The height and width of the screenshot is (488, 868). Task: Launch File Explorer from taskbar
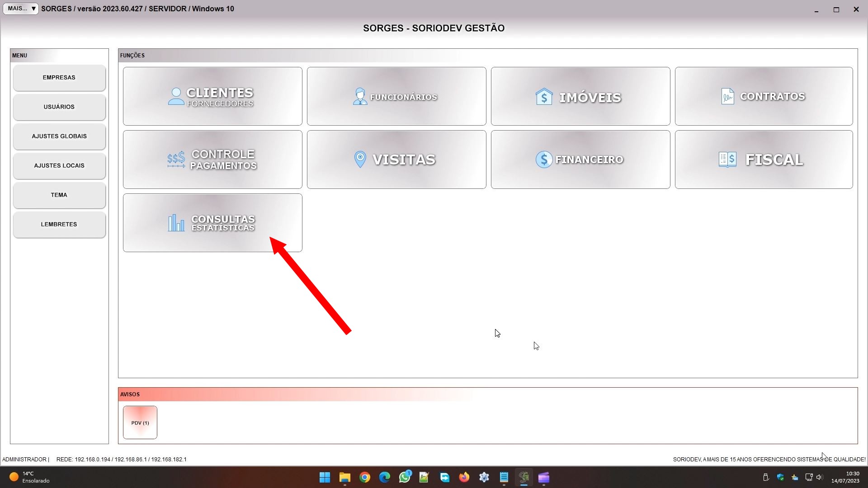point(344,478)
